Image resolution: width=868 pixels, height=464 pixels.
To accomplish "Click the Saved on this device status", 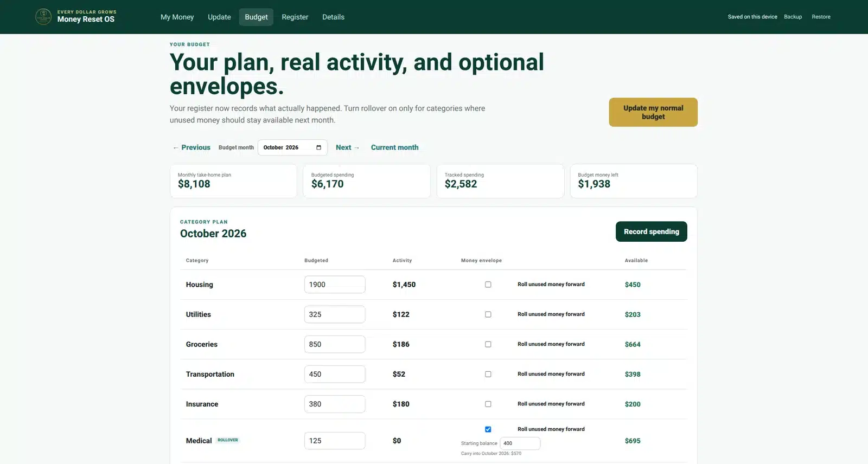I will tap(752, 17).
